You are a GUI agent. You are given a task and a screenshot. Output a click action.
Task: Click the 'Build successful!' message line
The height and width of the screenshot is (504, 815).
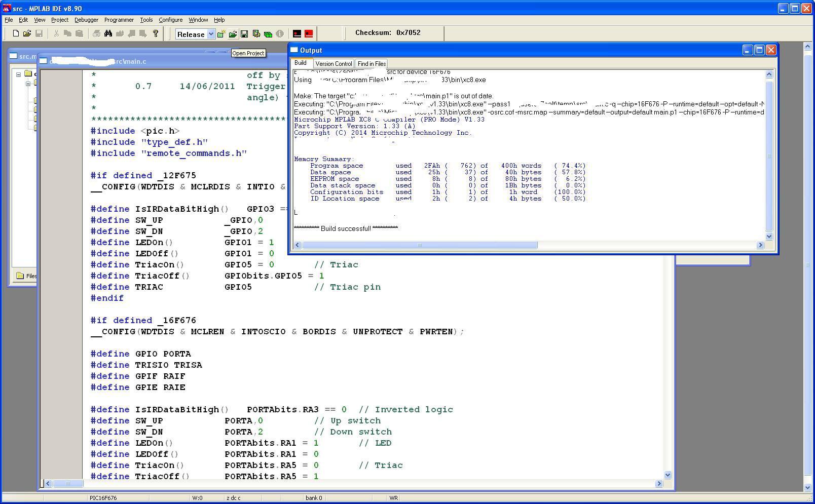pyautogui.click(x=346, y=229)
